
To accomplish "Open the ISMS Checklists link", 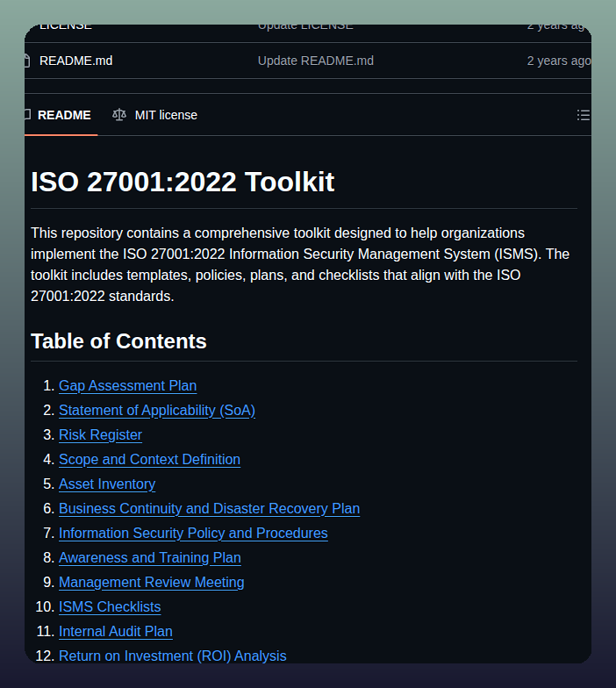I will pos(110,607).
